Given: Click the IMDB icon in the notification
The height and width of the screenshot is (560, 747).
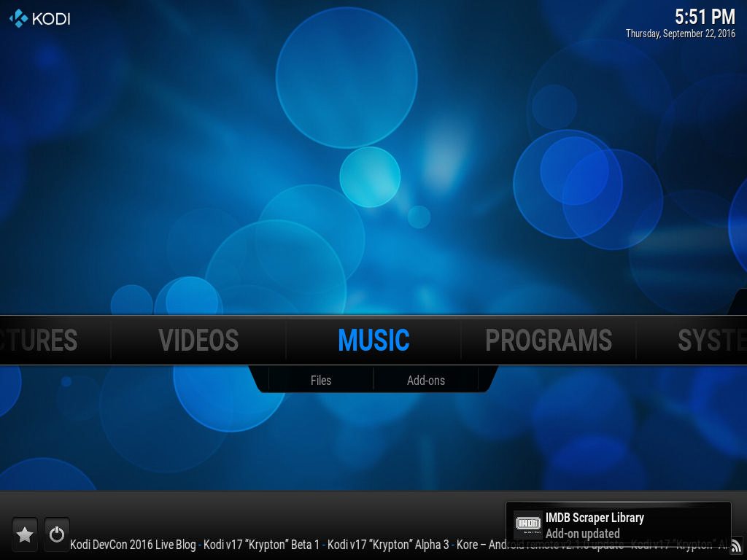Looking at the screenshot, I should point(527,524).
